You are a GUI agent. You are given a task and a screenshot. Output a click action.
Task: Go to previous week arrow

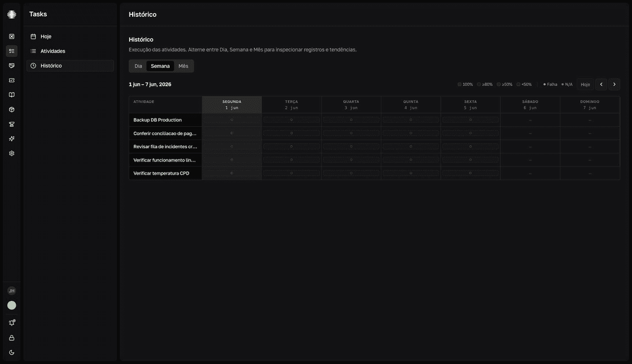[x=601, y=84]
